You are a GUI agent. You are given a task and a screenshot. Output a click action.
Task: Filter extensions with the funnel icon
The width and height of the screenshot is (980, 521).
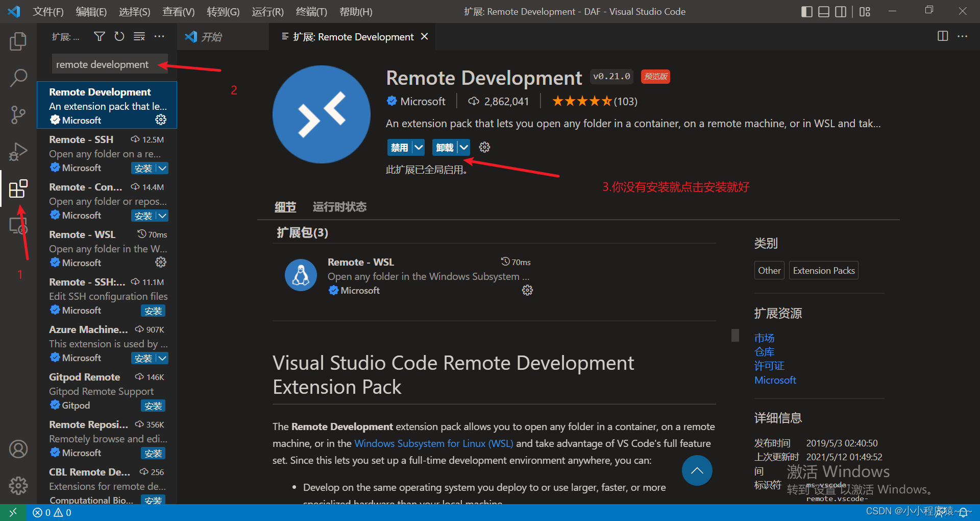click(100, 36)
